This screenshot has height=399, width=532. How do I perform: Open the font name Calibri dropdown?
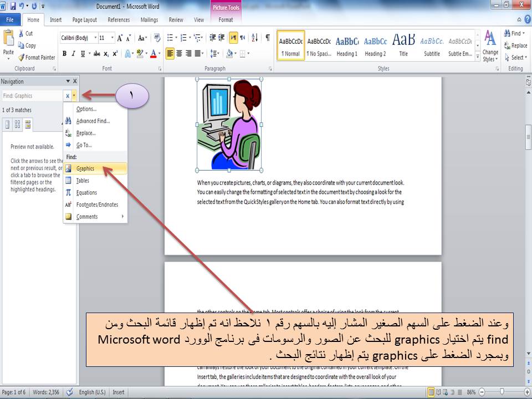[95, 38]
